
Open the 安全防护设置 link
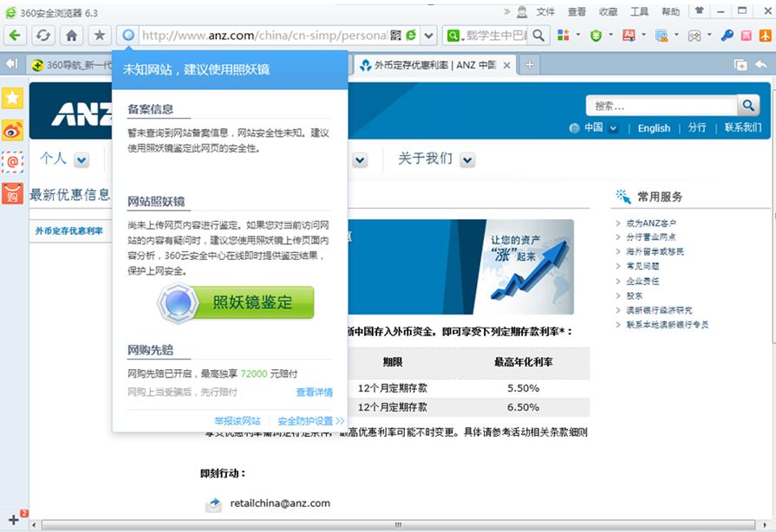tap(310, 421)
